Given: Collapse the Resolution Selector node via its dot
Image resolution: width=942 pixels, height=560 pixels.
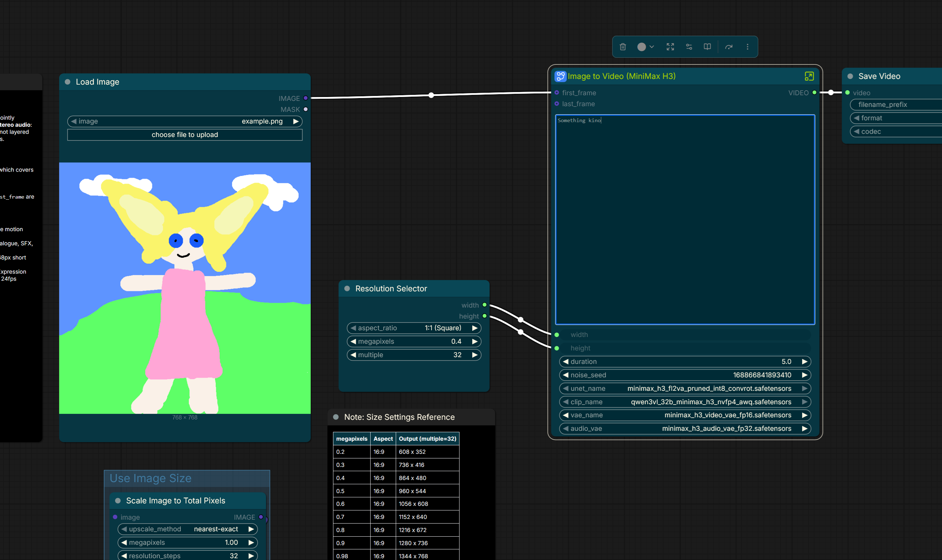Looking at the screenshot, I should click(x=347, y=289).
